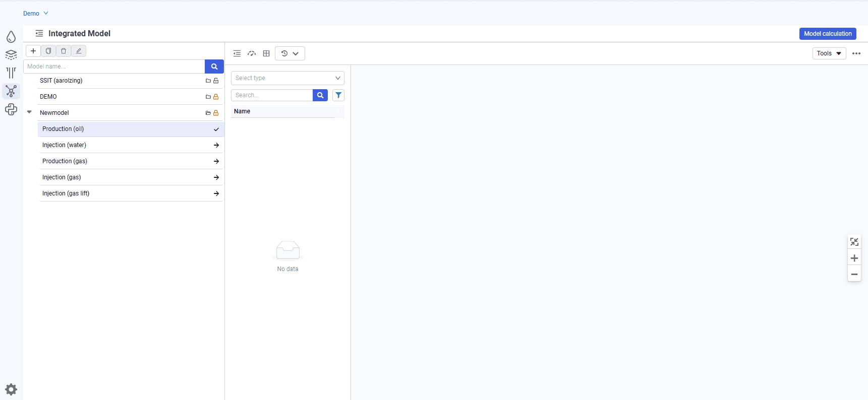Click the fit-to-screen canvas icon
Viewport: 868px width, 400px height.
coord(854,242)
